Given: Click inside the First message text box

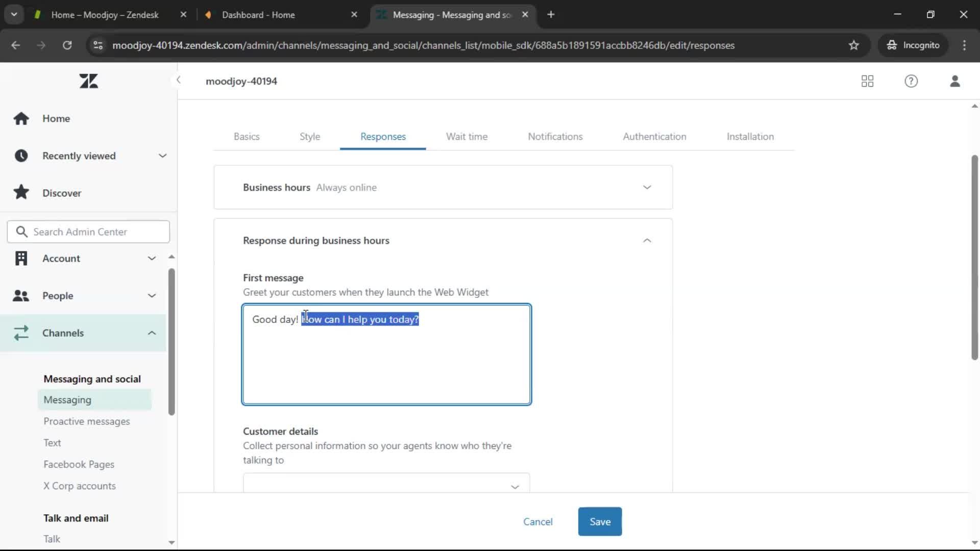Looking at the screenshot, I should pyautogui.click(x=386, y=354).
